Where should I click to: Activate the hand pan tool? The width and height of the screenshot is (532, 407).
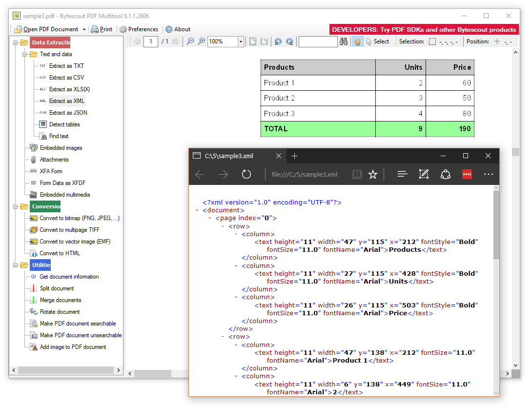[357, 42]
